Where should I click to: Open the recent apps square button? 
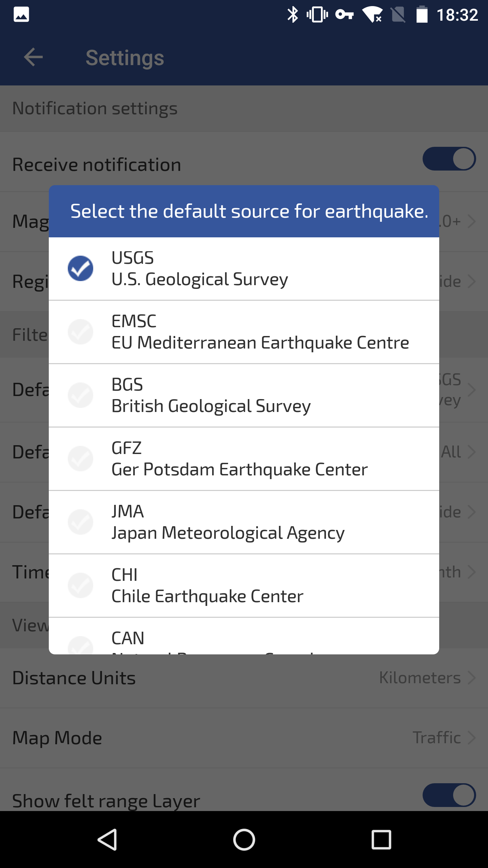pos(381,840)
